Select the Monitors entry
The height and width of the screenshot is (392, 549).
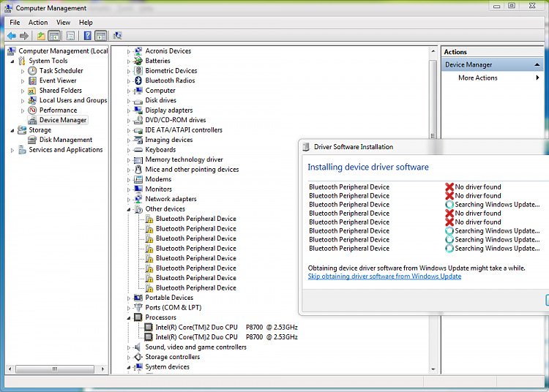tap(159, 189)
